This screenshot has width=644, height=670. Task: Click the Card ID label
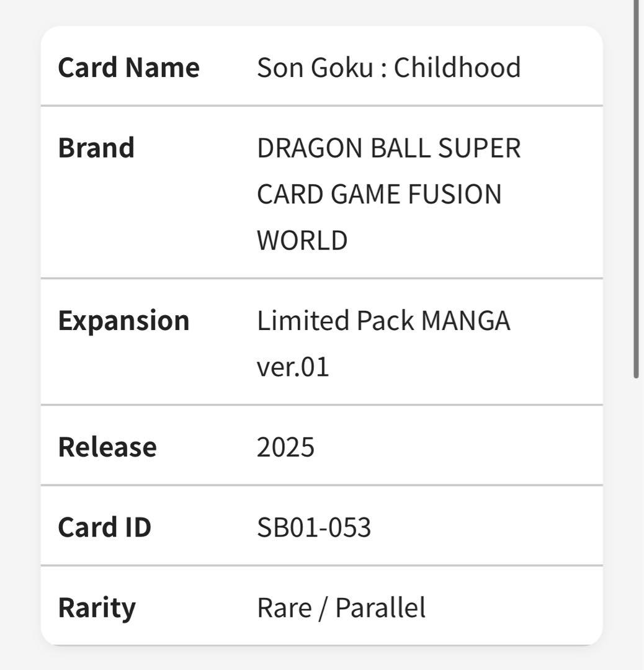click(104, 527)
